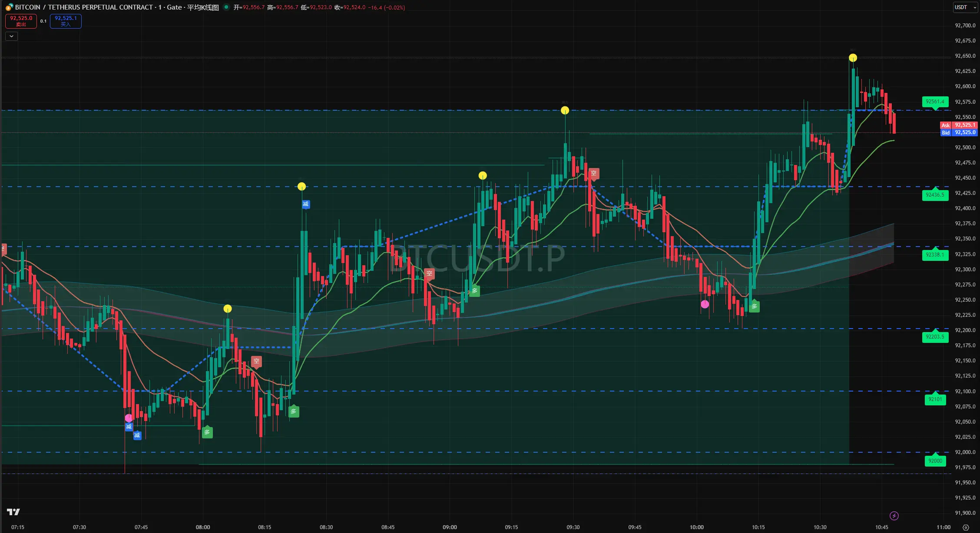Expand the indicator legend chevron
Image resolution: width=980 pixels, height=533 pixels.
(x=11, y=36)
